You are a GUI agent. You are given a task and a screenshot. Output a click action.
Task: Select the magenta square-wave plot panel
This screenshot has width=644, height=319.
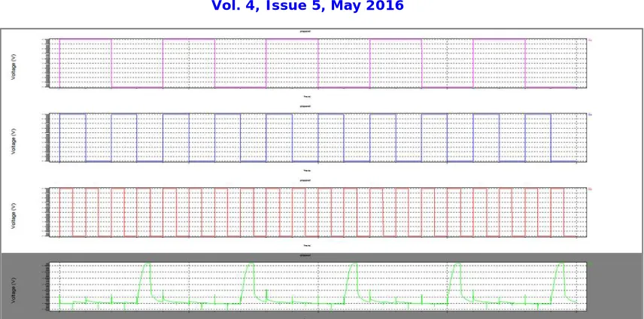[x=318, y=62]
